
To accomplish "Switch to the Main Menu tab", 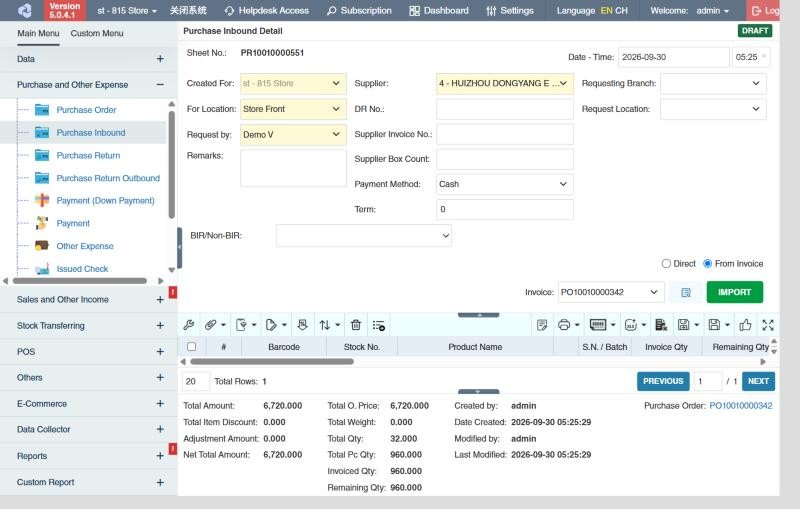I will coord(38,33).
